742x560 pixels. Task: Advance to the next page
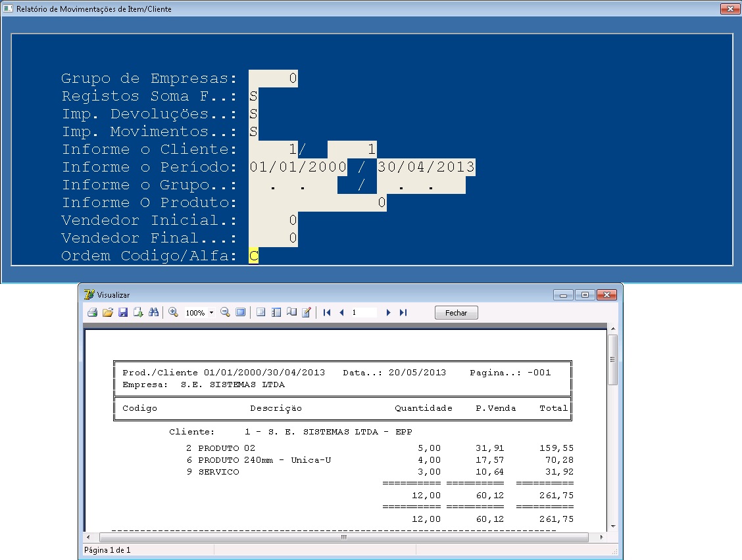coord(389,313)
